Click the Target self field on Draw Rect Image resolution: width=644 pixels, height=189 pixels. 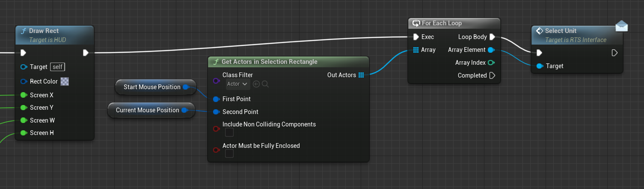click(x=58, y=67)
